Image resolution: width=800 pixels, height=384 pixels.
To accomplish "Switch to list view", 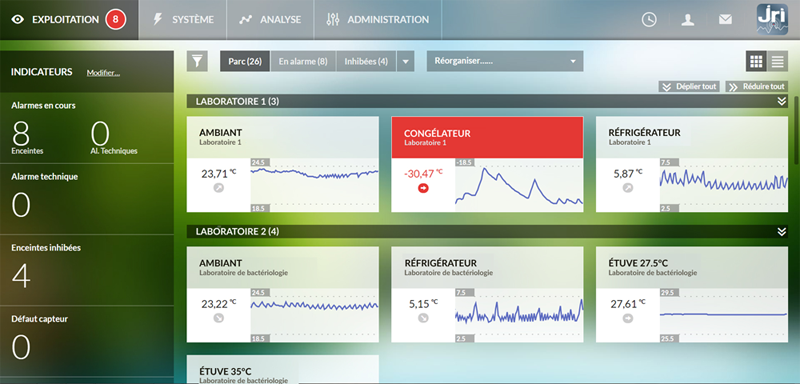I will [x=778, y=62].
